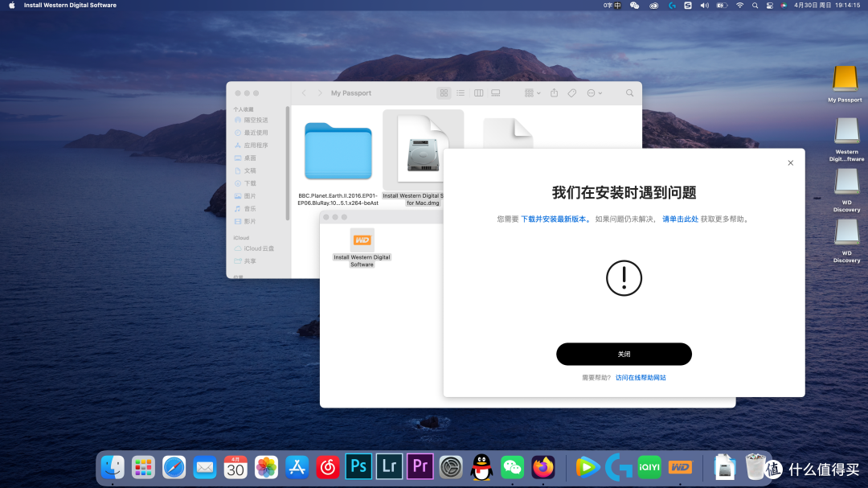Image resolution: width=868 pixels, height=488 pixels.
Task: Go forward in the My Passport Finder window
Action: (319, 93)
